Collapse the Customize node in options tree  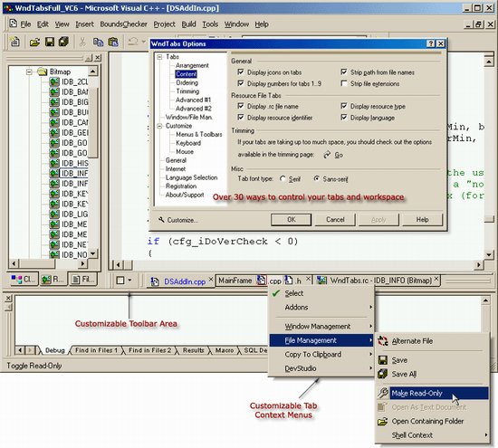159,126
